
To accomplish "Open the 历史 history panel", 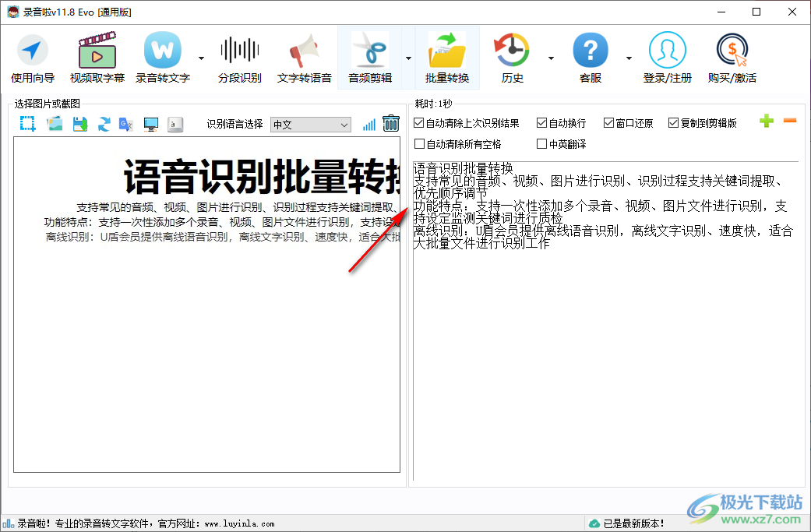I will [512, 58].
